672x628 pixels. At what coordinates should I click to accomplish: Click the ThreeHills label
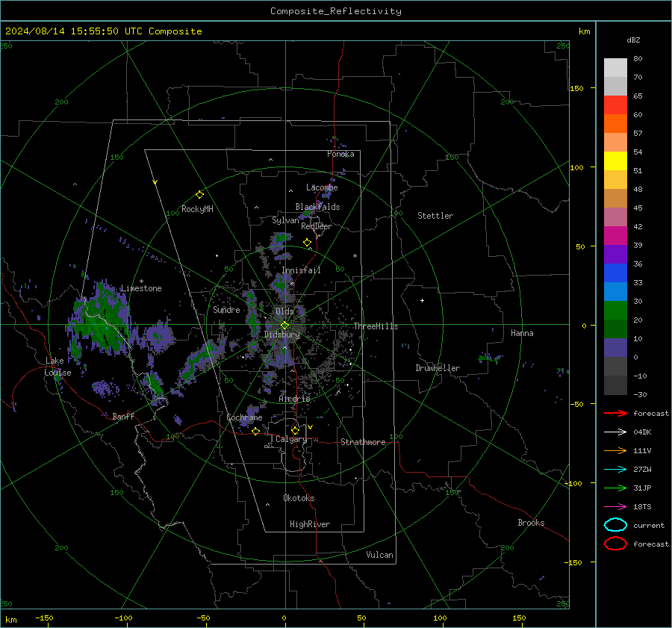click(376, 326)
